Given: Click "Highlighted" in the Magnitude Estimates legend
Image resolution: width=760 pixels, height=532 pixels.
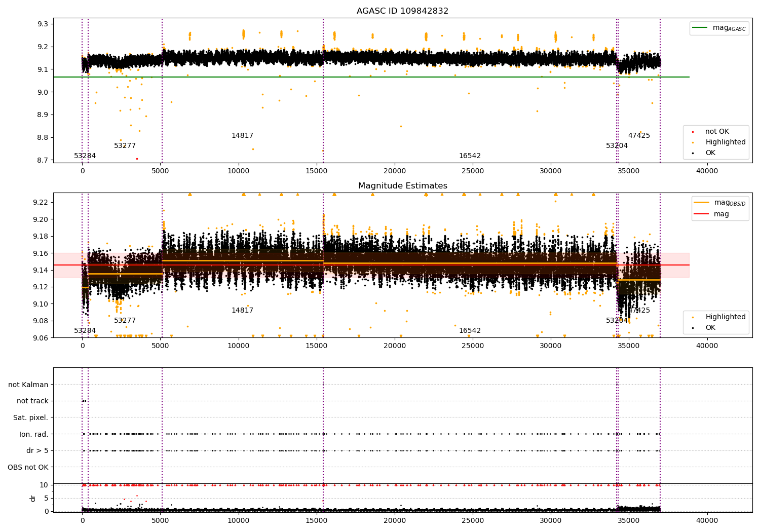Looking at the screenshot, I should [x=718, y=317].
